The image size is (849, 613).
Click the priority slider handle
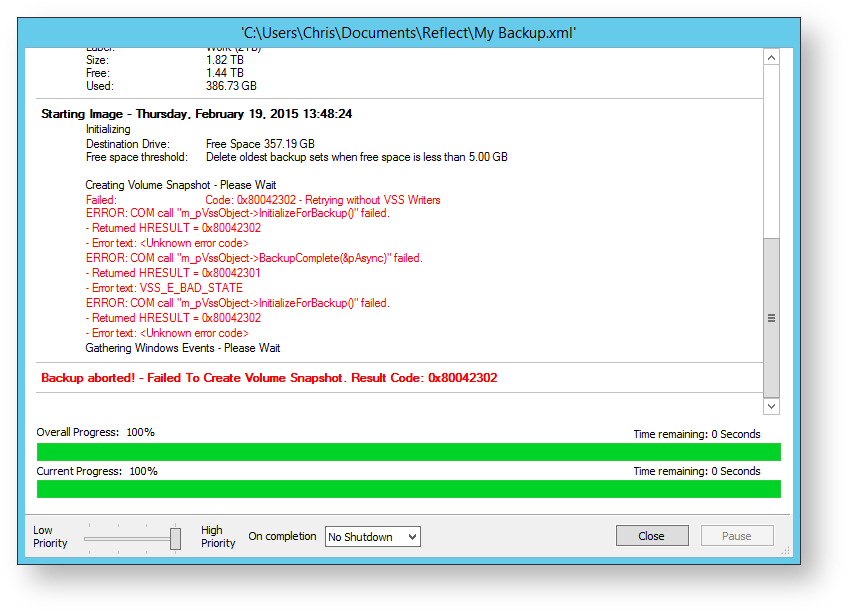(175, 539)
